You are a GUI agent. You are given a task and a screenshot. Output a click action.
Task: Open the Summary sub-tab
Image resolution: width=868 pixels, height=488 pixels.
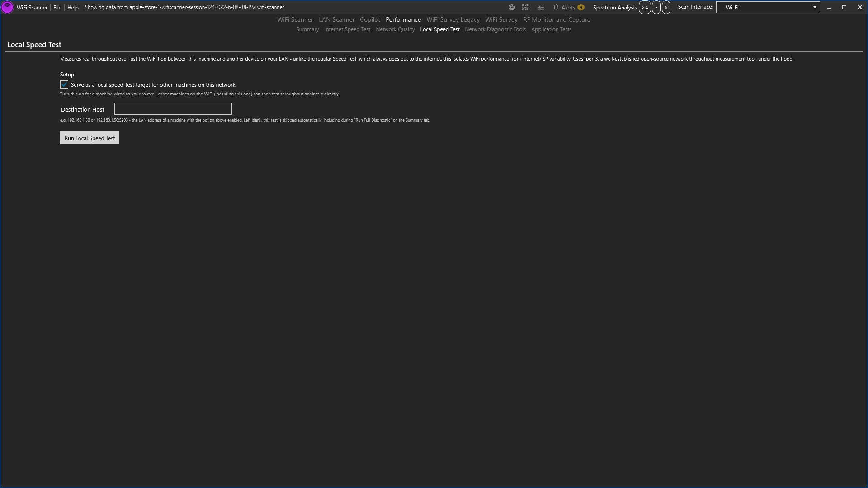[307, 29]
